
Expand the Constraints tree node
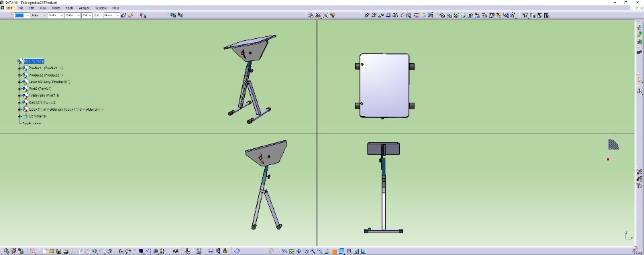[19, 116]
